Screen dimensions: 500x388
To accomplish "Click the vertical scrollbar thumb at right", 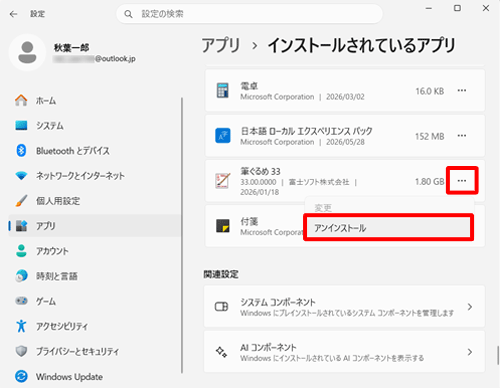I will (498, 355).
